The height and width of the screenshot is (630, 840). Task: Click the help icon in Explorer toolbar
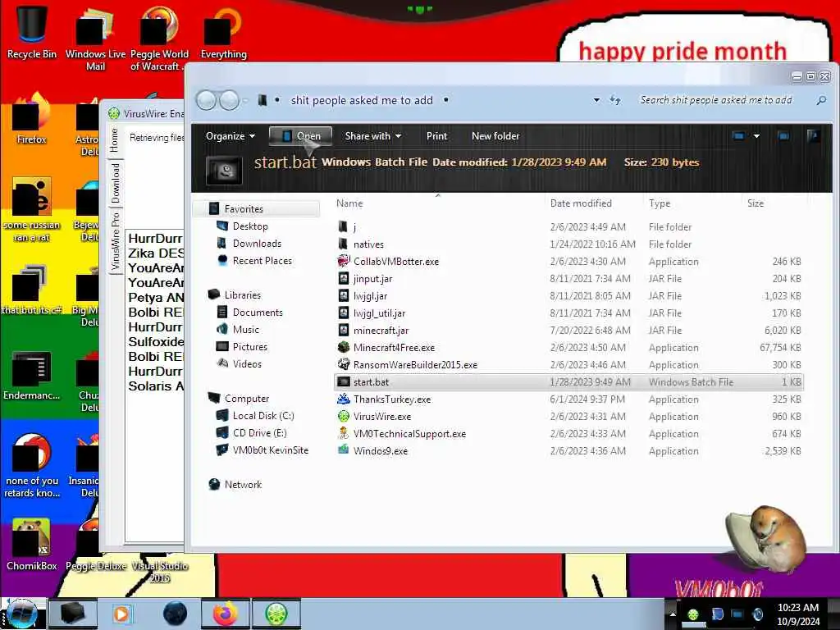pos(813,136)
